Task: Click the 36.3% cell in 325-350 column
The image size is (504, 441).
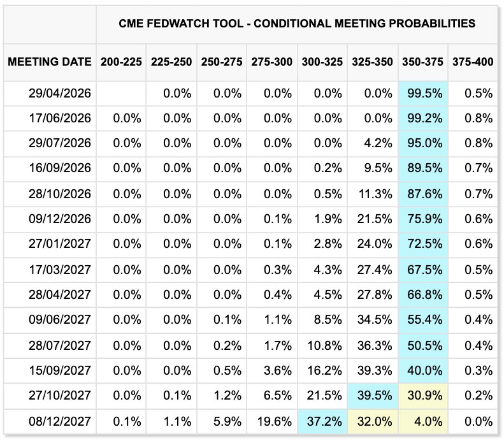Action: tap(373, 345)
